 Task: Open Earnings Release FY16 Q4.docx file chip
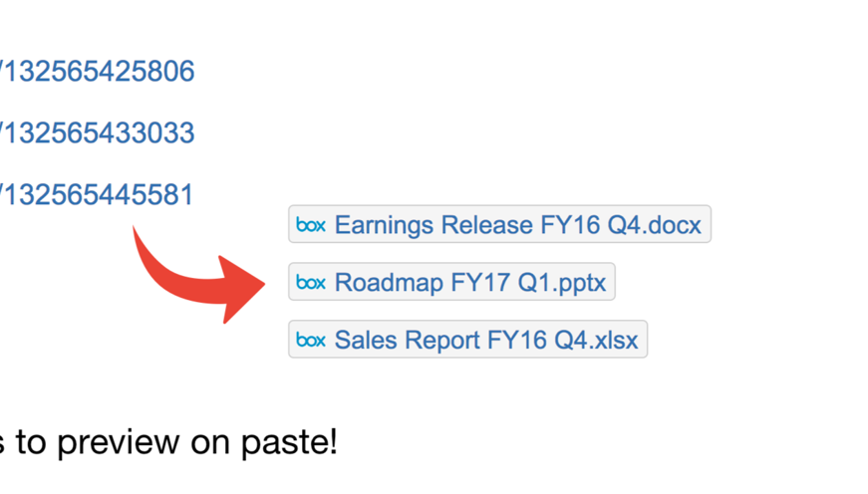517,225
